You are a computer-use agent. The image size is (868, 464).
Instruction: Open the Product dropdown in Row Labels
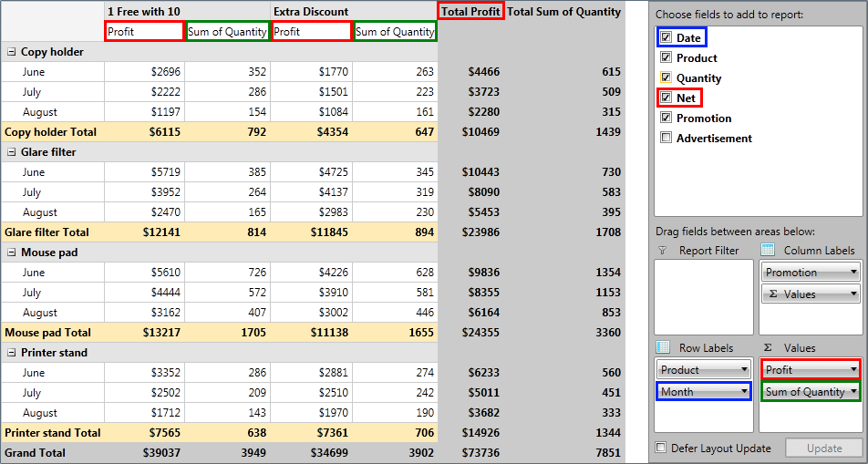tap(744, 370)
